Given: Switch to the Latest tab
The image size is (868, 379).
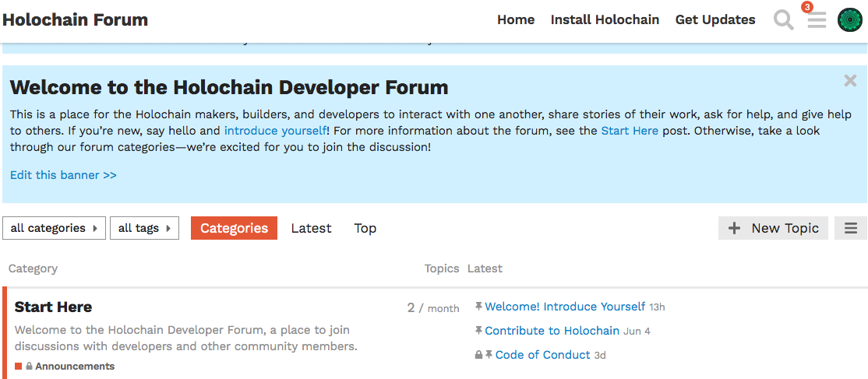Looking at the screenshot, I should point(311,228).
